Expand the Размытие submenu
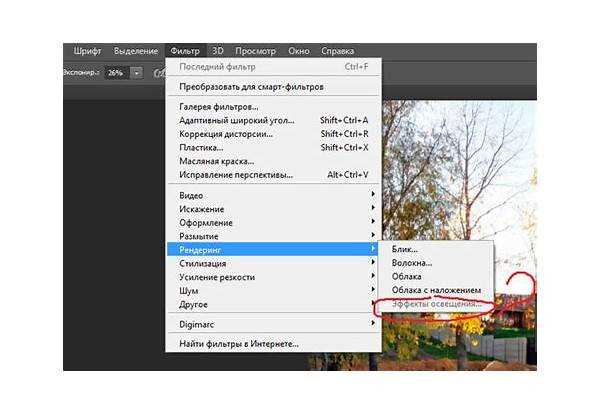 click(274, 236)
